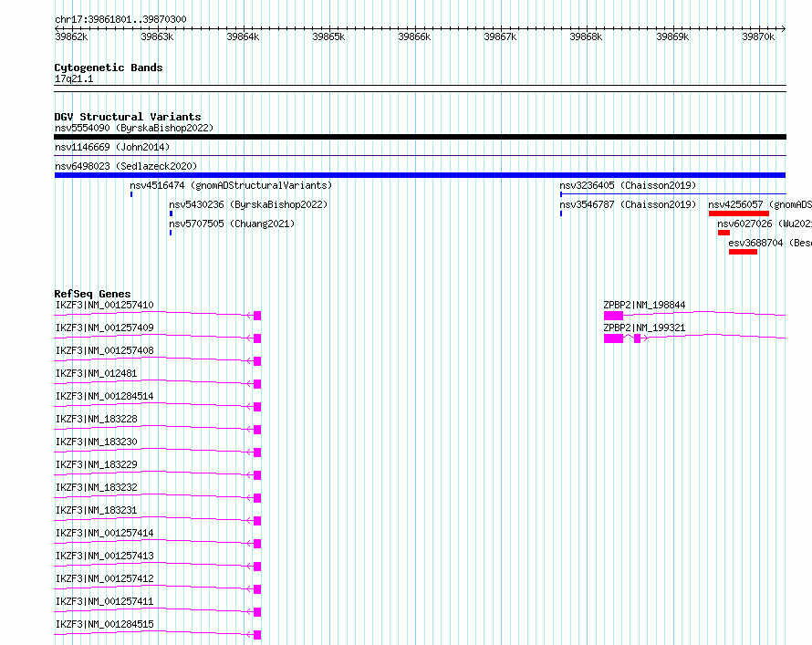
Task: Click the Cytogenetic Bands track heading
Action: pyautogui.click(x=109, y=68)
